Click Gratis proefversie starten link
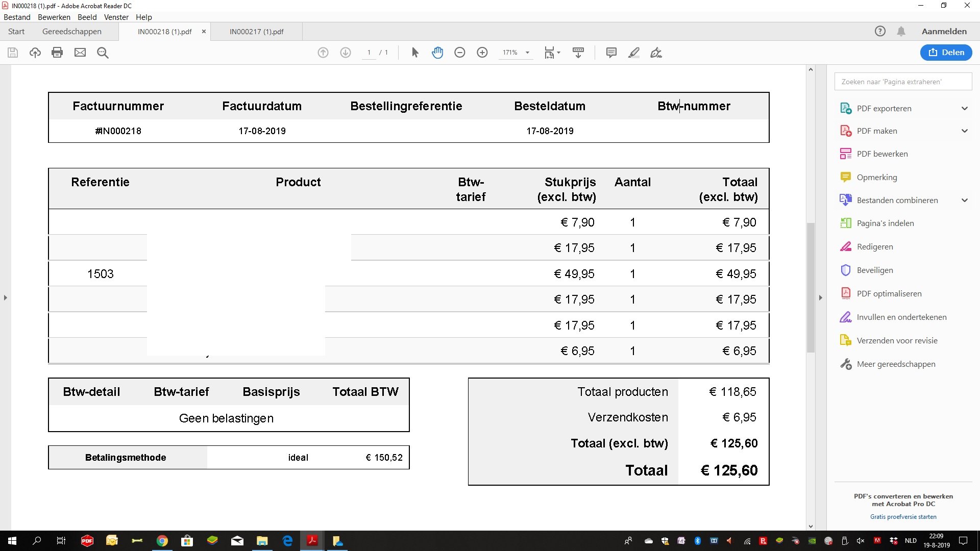Image resolution: width=980 pixels, height=551 pixels. (x=903, y=516)
